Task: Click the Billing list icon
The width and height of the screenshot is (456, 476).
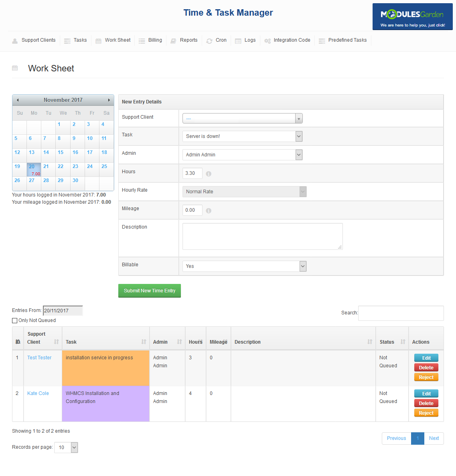Action: (142, 41)
